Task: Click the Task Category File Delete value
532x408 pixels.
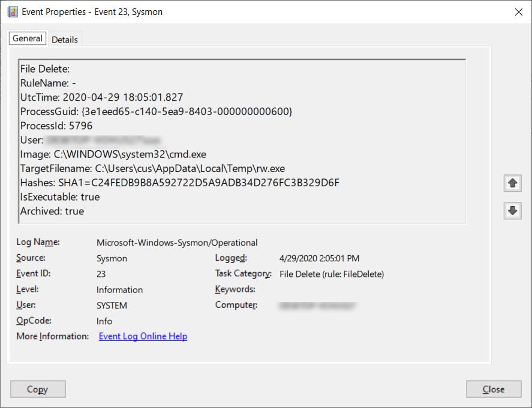Action: tap(331, 274)
